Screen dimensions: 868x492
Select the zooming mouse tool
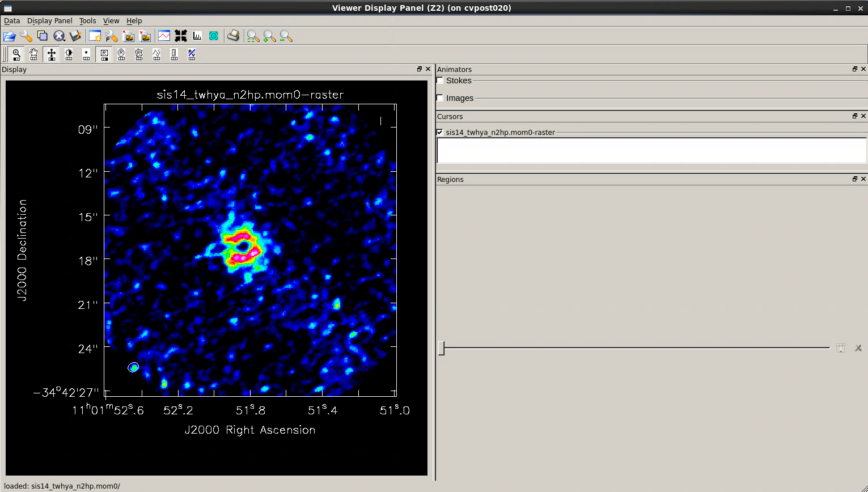(16, 54)
